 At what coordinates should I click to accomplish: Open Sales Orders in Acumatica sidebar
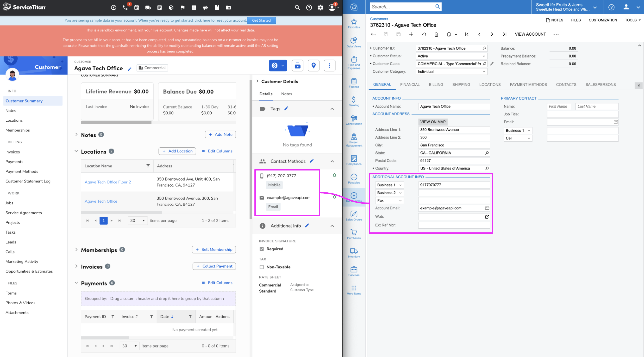(x=354, y=216)
